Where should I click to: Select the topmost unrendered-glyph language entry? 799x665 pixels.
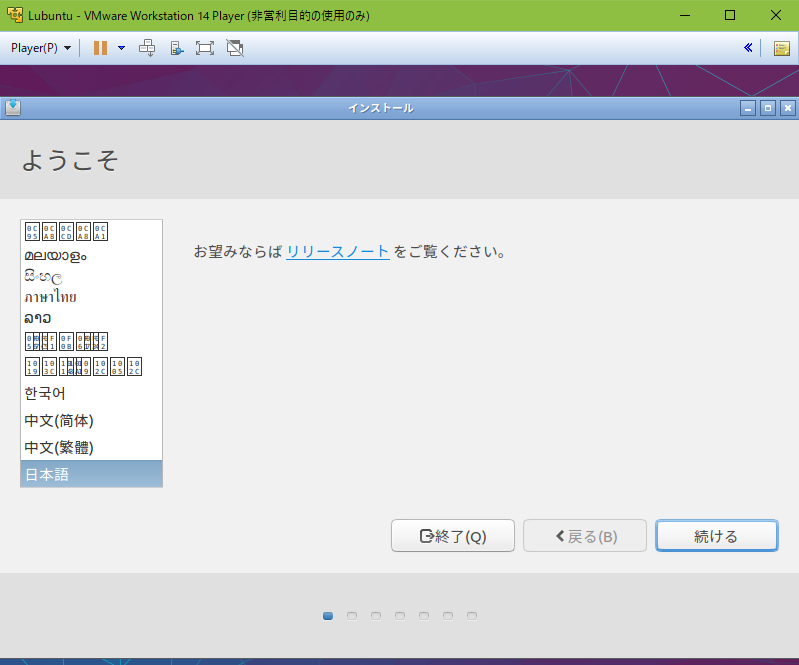(x=92, y=232)
